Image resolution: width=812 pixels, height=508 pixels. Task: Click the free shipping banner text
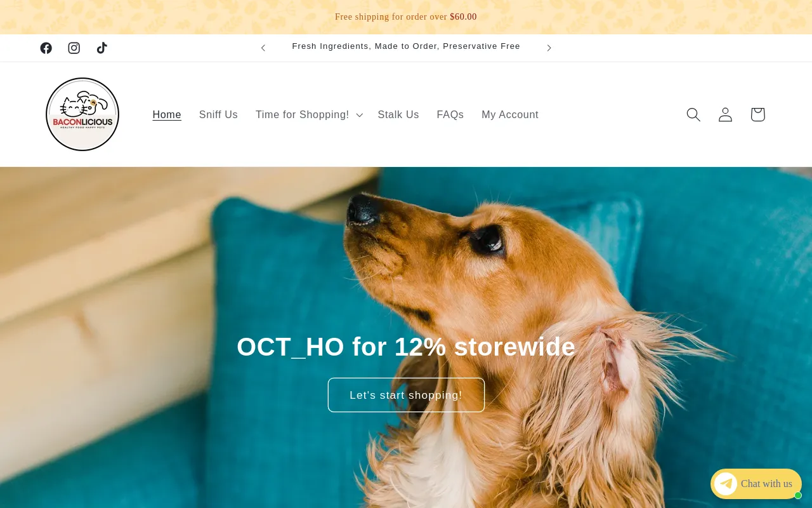(406, 17)
